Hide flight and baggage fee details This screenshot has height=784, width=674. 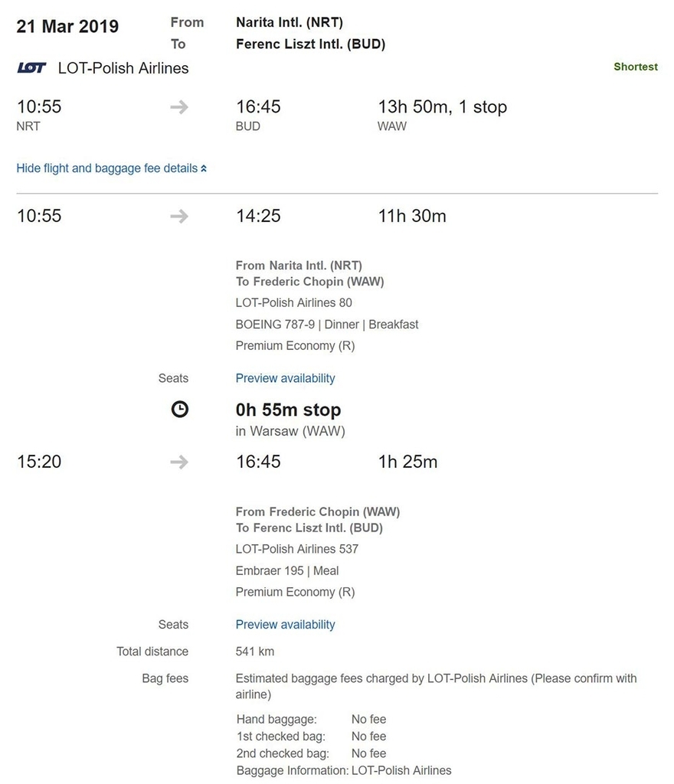click(x=107, y=168)
